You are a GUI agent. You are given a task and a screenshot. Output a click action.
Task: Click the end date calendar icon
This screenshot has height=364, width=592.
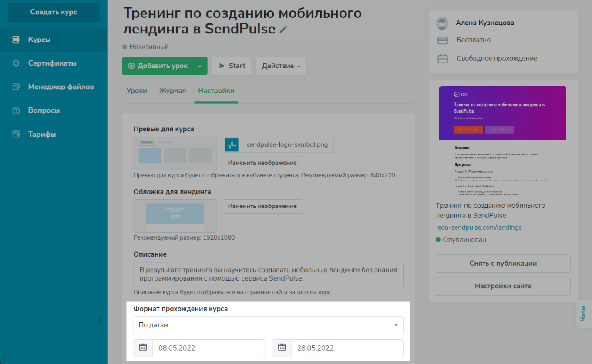tap(282, 348)
